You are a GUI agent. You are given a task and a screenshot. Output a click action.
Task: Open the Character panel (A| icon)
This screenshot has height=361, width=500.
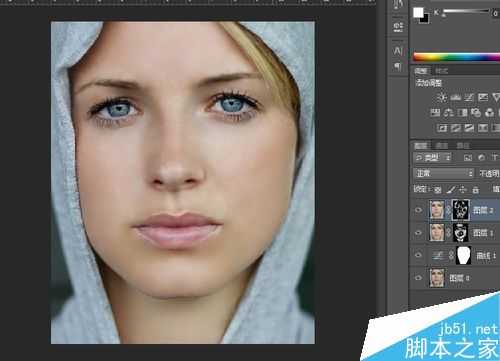click(398, 51)
